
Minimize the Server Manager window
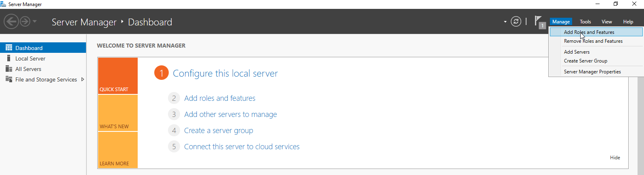click(598, 4)
